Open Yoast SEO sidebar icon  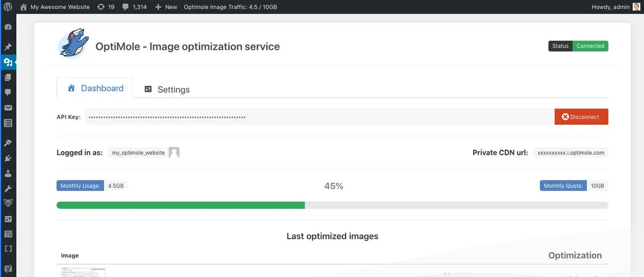click(x=8, y=269)
